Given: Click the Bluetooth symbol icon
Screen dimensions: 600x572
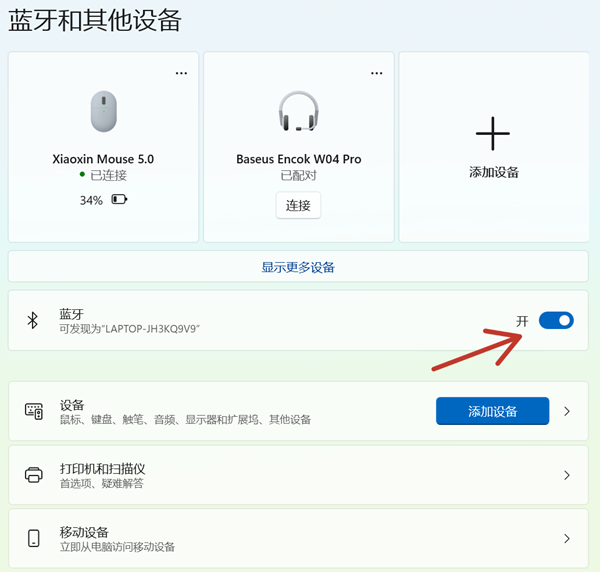Looking at the screenshot, I should (32, 320).
